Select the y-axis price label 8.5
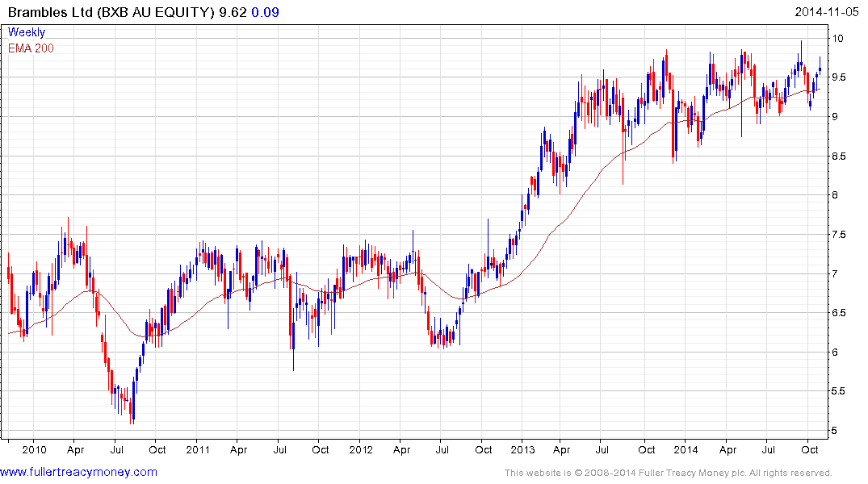868x484 pixels. coord(839,156)
